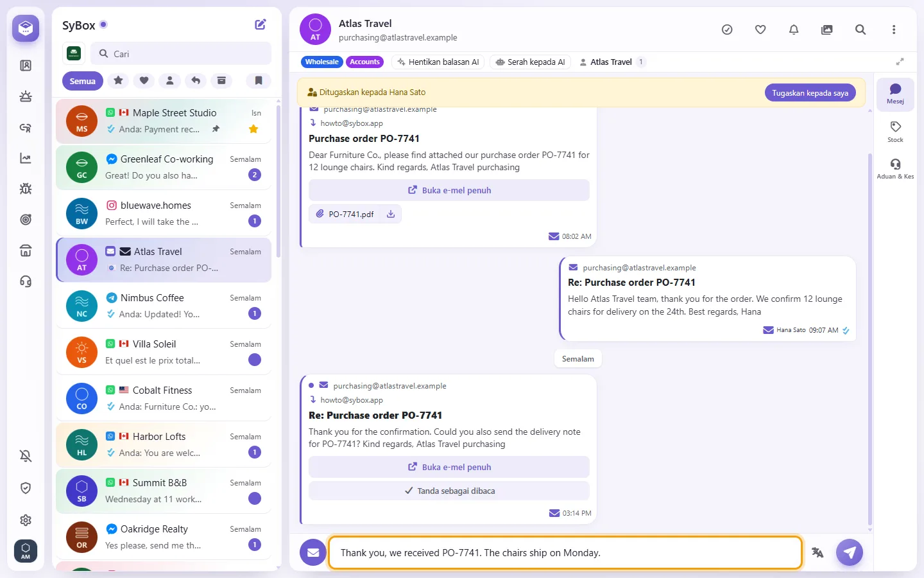Expand the conversation panel with arrows icon

pyautogui.click(x=900, y=62)
